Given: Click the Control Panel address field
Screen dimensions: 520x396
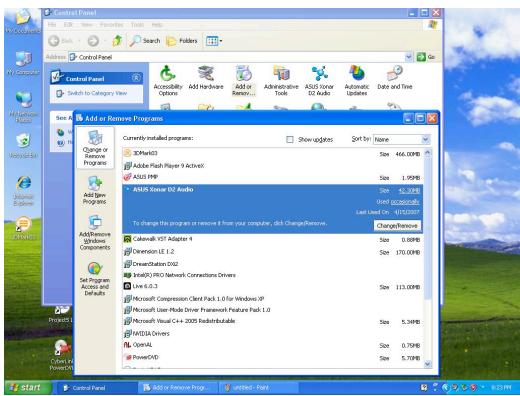Looking at the screenshot, I should pyautogui.click(x=237, y=57).
